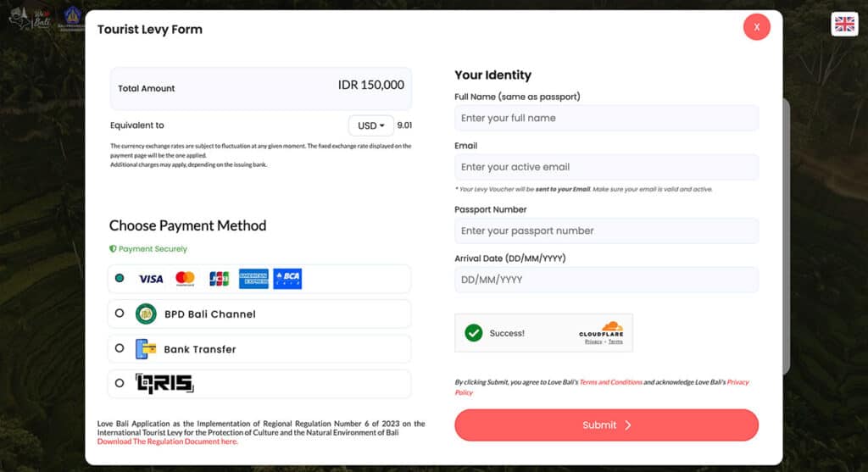Click the JCB card logo
Image resolution: width=868 pixels, height=472 pixels.
(220, 278)
